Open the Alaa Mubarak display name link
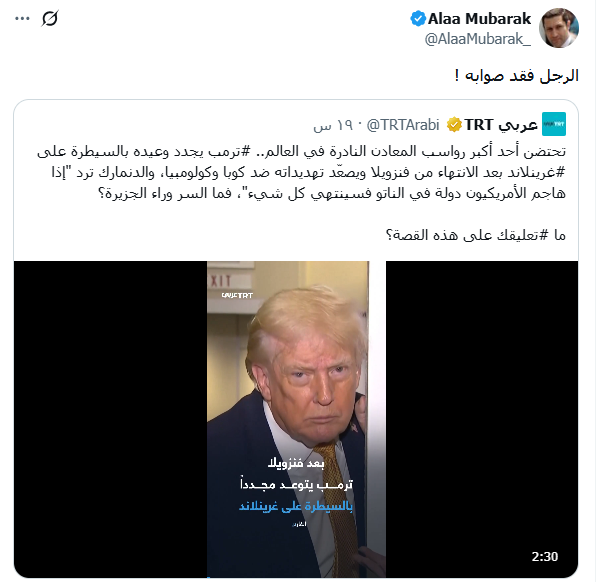 coord(479,19)
